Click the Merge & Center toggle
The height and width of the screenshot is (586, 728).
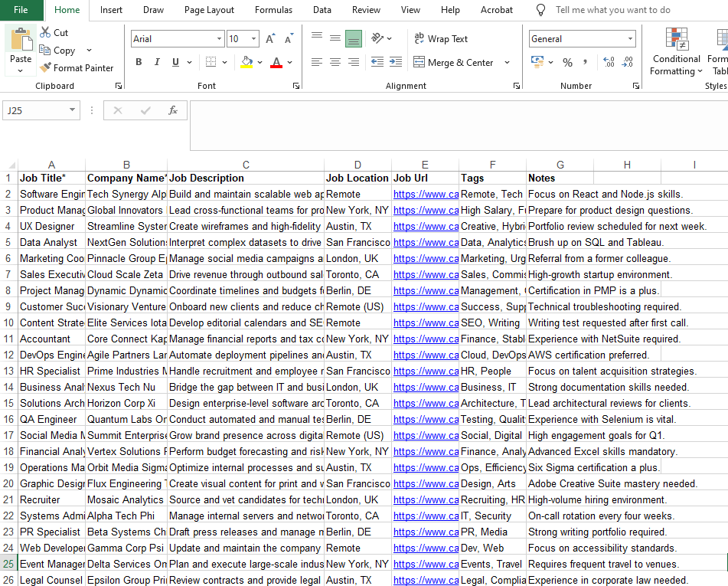[x=455, y=62]
